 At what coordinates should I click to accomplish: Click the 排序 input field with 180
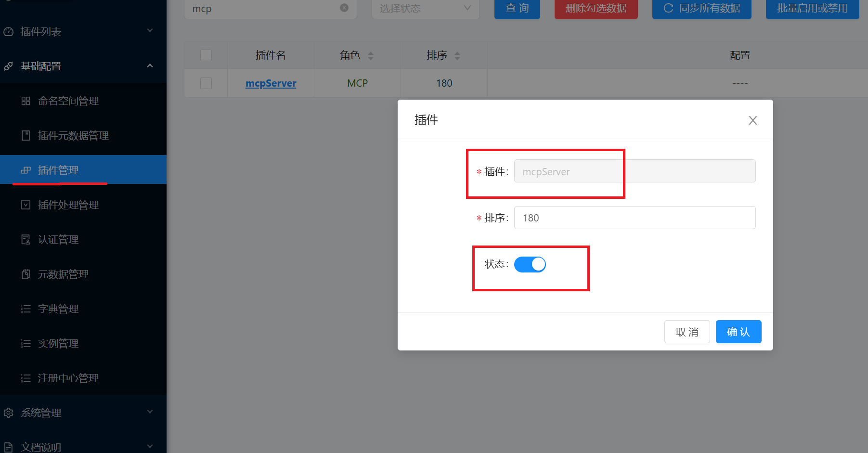(x=635, y=218)
